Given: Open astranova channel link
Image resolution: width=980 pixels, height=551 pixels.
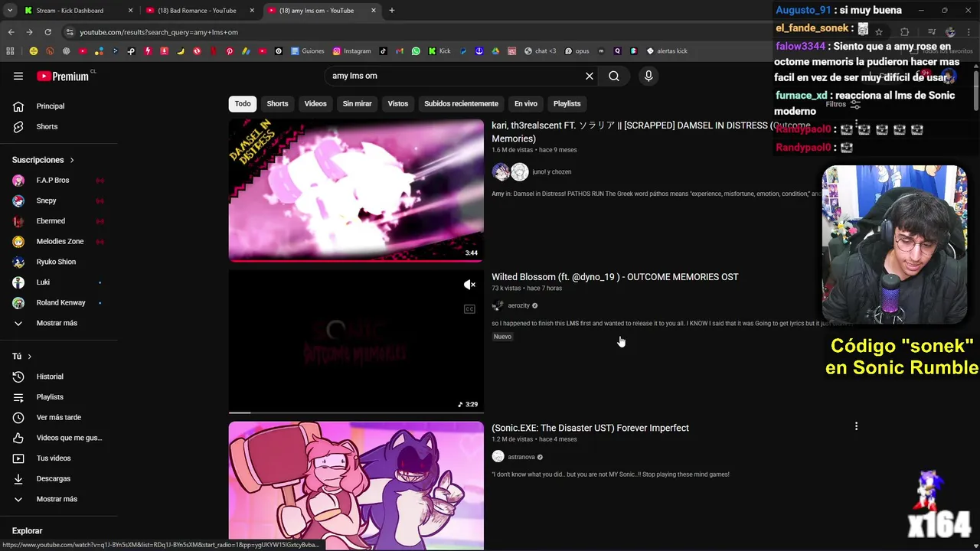Looking at the screenshot, I should [x=521, y=457].
